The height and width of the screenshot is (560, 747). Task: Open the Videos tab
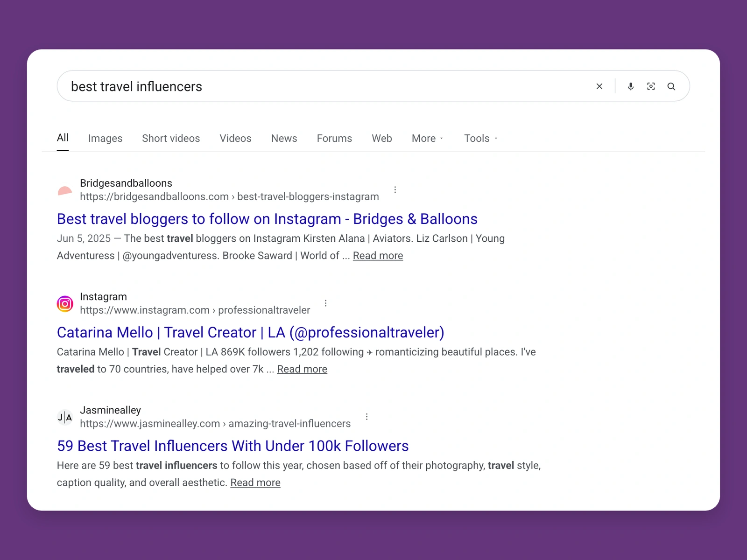click(x=235, y=138)
